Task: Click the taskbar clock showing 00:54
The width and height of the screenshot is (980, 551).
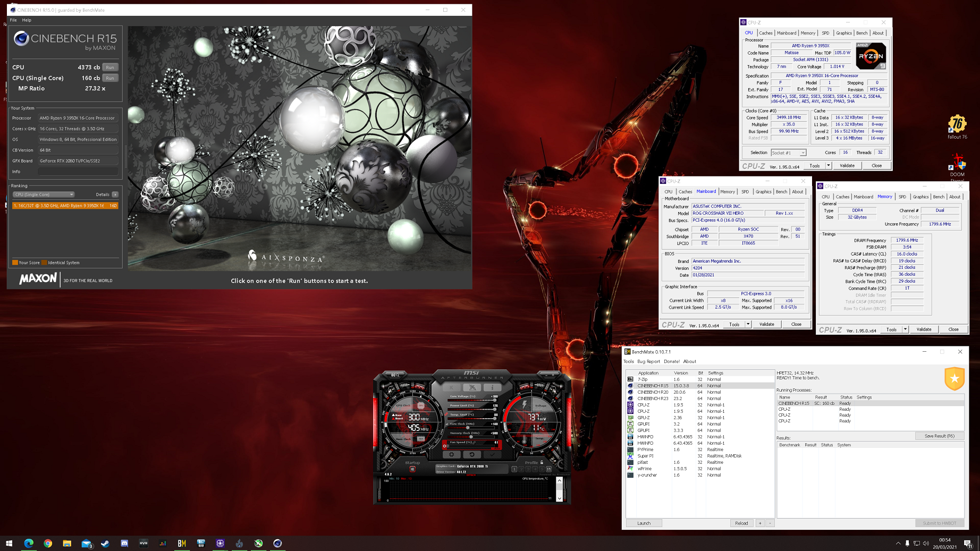Action: (944, 543)
